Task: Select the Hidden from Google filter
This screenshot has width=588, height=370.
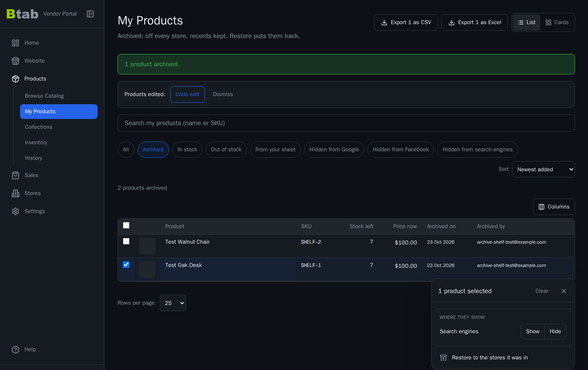Action: coord(334,150)
